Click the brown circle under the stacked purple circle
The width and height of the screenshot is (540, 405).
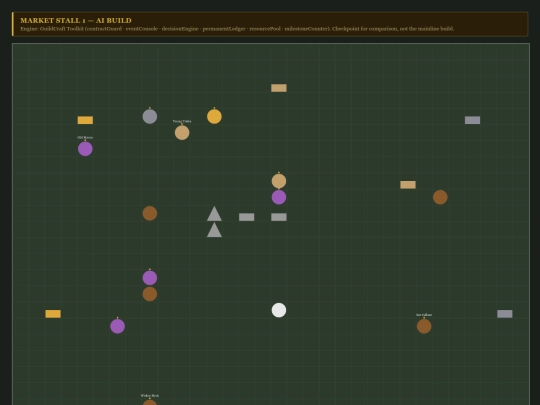click(x=150, y=294)
